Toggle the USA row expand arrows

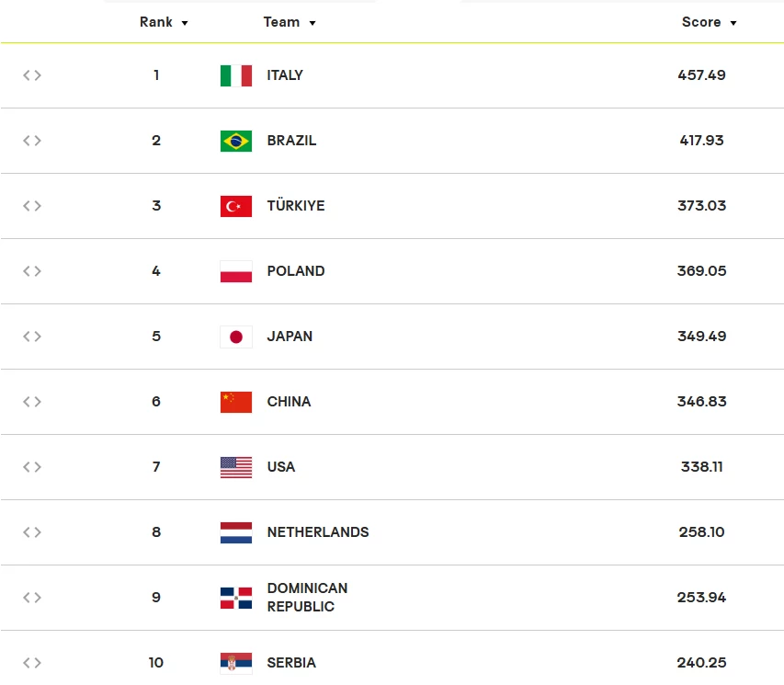[x=32, y=467]
